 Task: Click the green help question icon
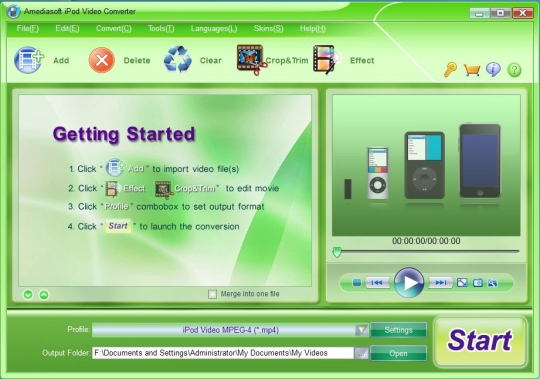pos(514,70)
